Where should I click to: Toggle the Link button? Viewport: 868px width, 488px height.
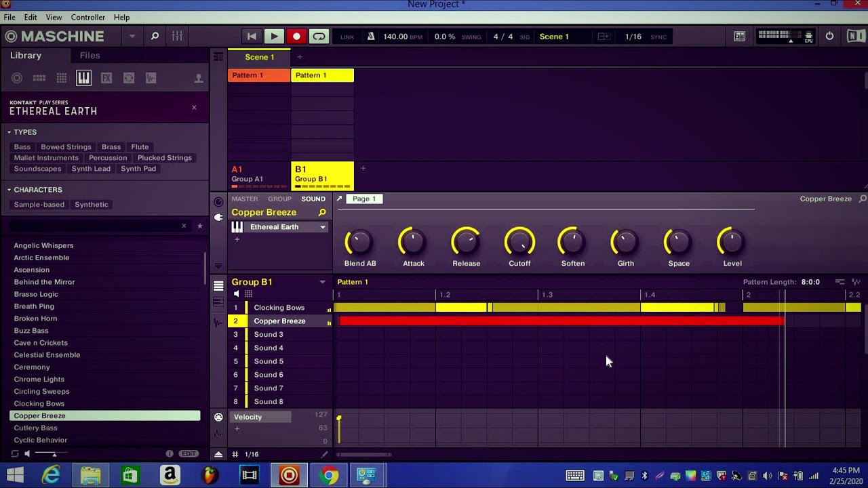347,37
